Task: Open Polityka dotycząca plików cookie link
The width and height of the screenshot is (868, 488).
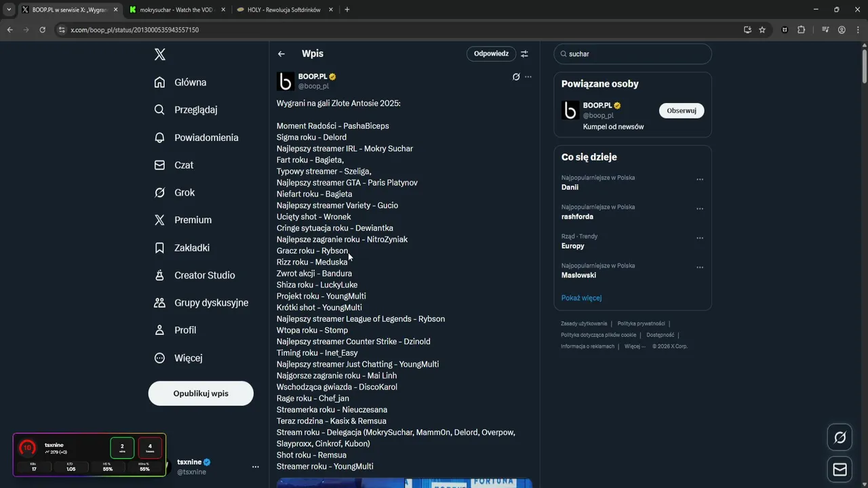Action: click(598, 335)
